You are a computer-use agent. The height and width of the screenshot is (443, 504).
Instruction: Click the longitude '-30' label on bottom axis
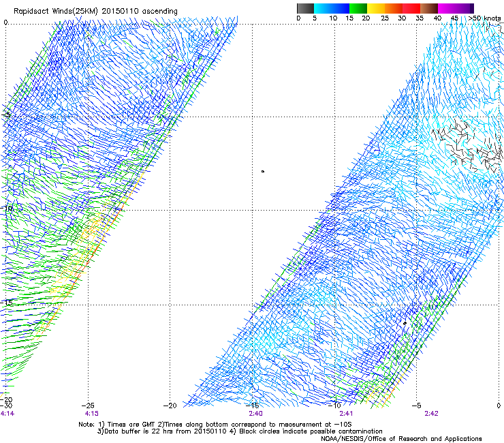click(6, 406)
